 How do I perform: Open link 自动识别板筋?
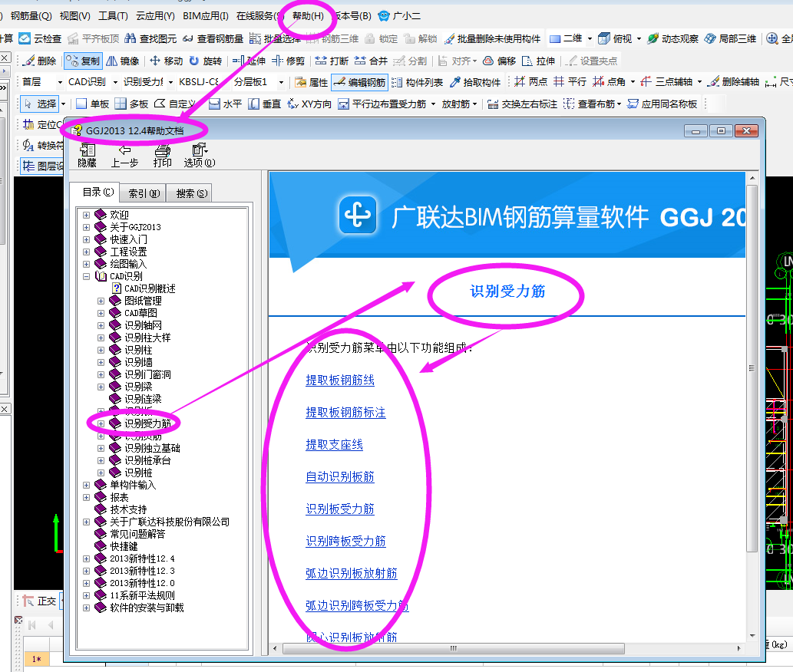[340, 476]
